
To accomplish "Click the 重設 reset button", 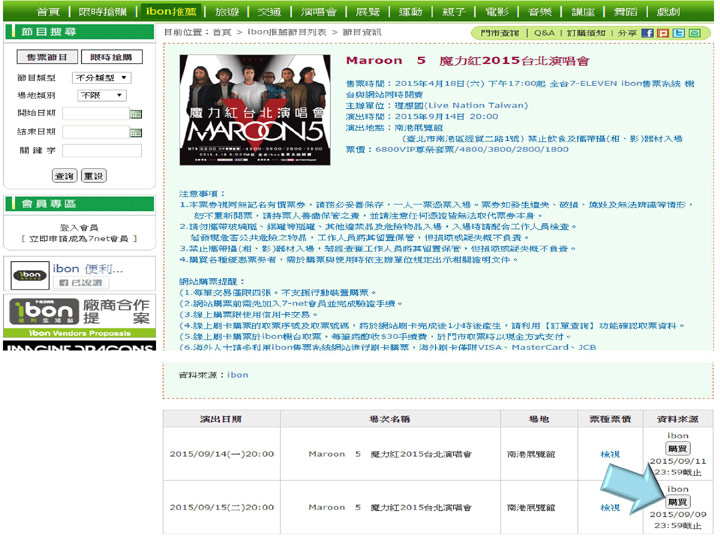I will click(93, 175).
